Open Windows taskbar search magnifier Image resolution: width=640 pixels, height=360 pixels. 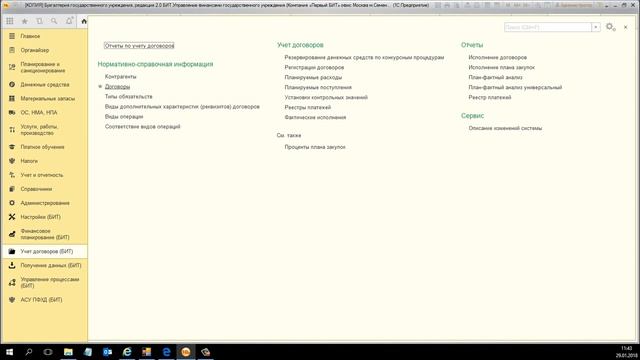click(29, 352)
